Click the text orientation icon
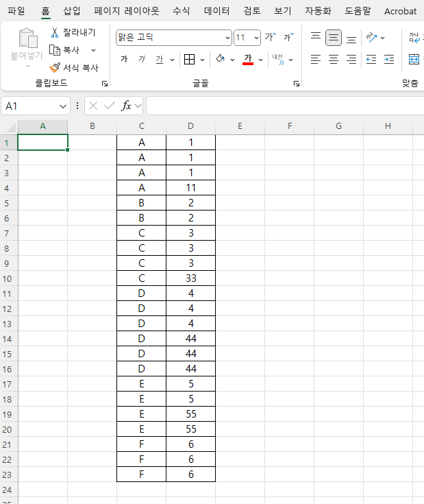 click(371, 38)
